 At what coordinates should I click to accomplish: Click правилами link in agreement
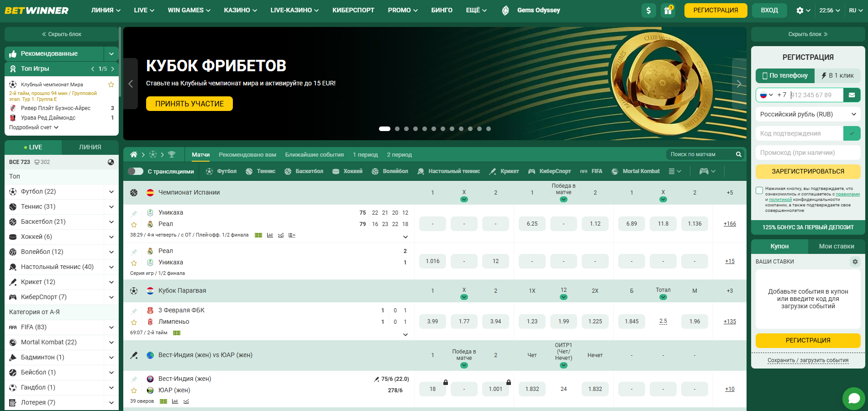point(847,194)
